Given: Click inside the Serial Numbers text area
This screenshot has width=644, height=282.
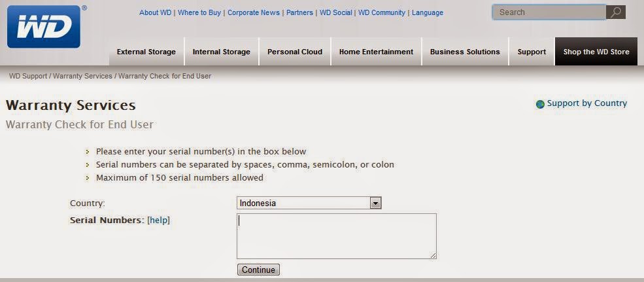Looking at the screenshot, I should pyautogui.click(x=336, y=236).
